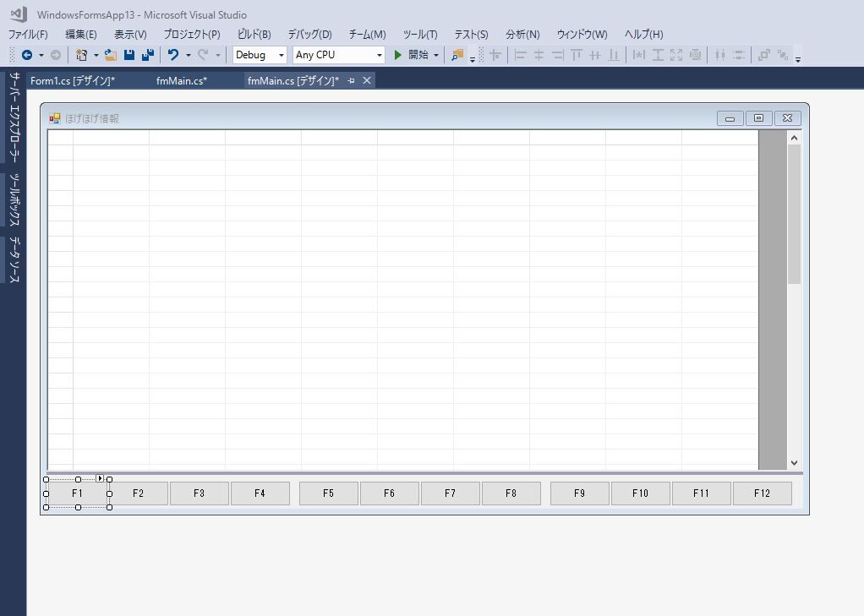Click the Align Centers layout icon
The width and height of the screenshot is (864, 616).
[539, 55]
